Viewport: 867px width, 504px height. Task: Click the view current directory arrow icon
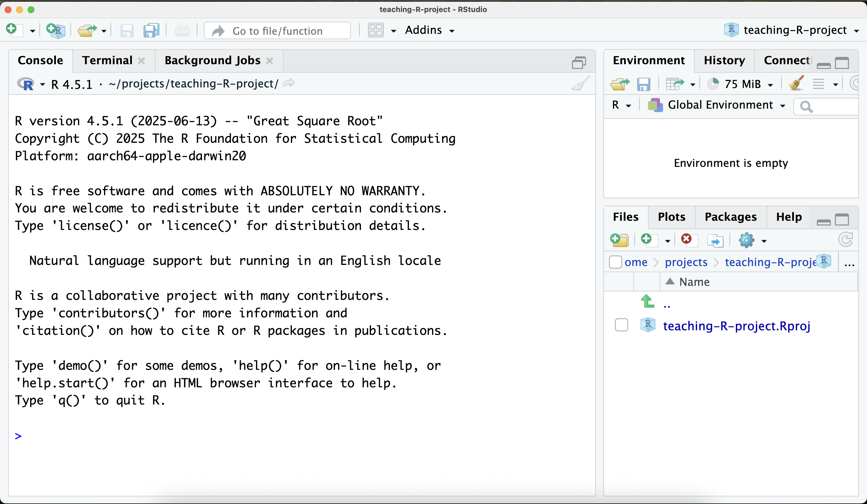coord(289,83)
